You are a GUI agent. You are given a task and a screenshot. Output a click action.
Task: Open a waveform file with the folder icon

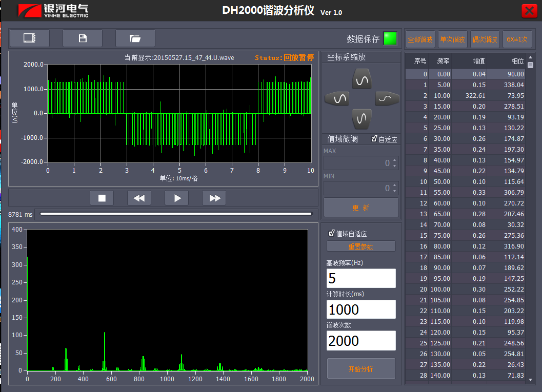pos(135,38)
